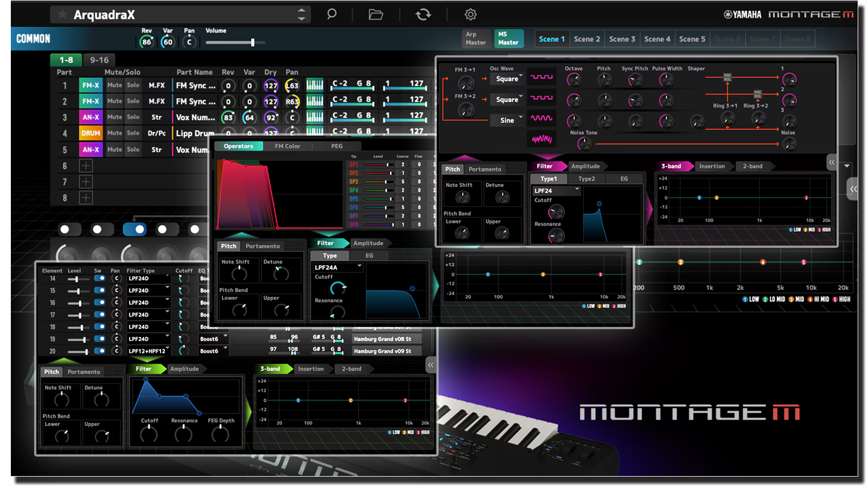Click the Noise Tone knob

(584, 144)
